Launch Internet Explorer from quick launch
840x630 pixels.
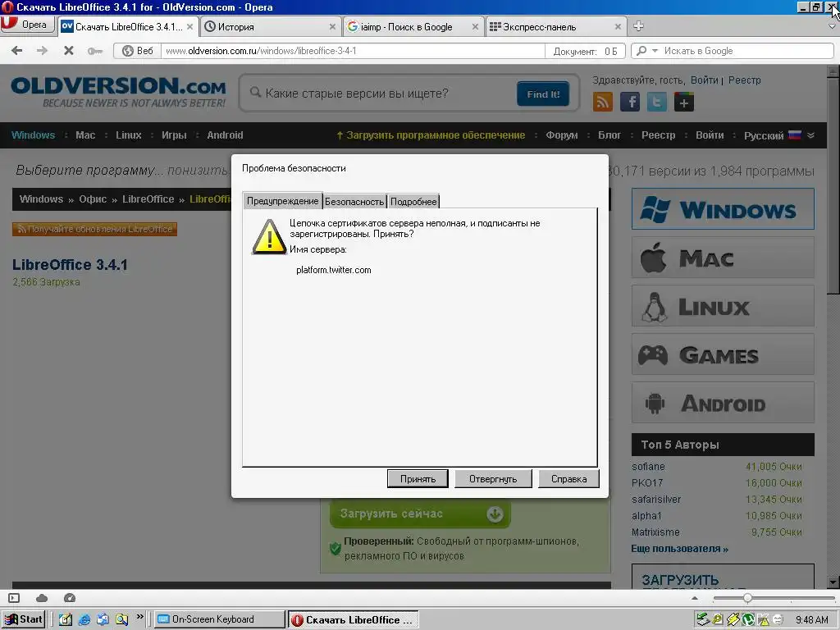pyautogui.click(x=84, y=620)
